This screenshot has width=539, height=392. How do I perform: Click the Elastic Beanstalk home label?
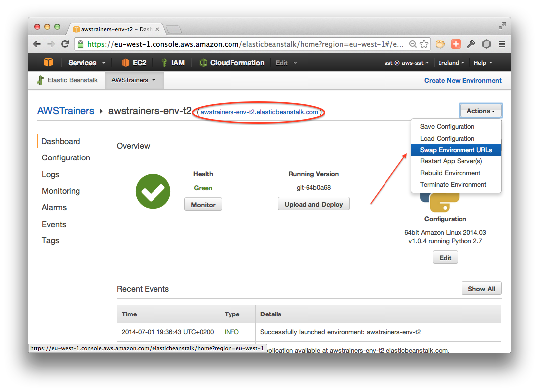pos(73,80)
